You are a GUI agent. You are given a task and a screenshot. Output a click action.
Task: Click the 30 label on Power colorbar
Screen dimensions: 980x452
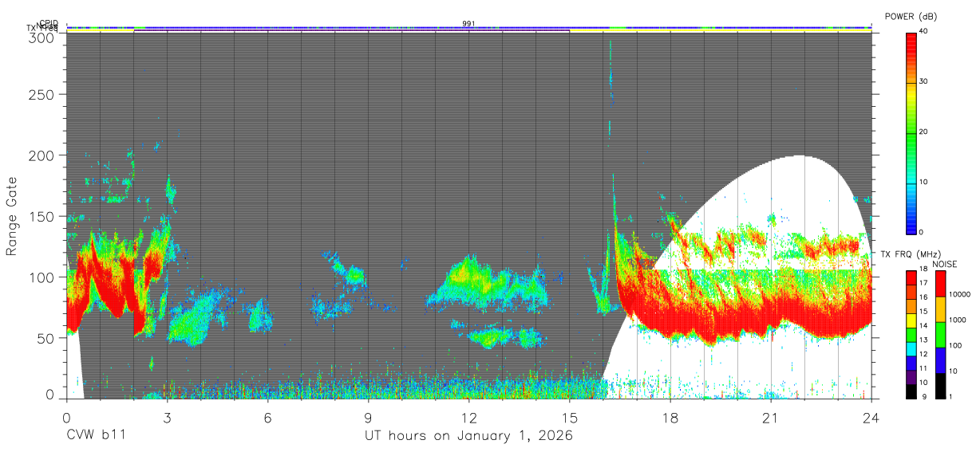(x=923, y=81)
